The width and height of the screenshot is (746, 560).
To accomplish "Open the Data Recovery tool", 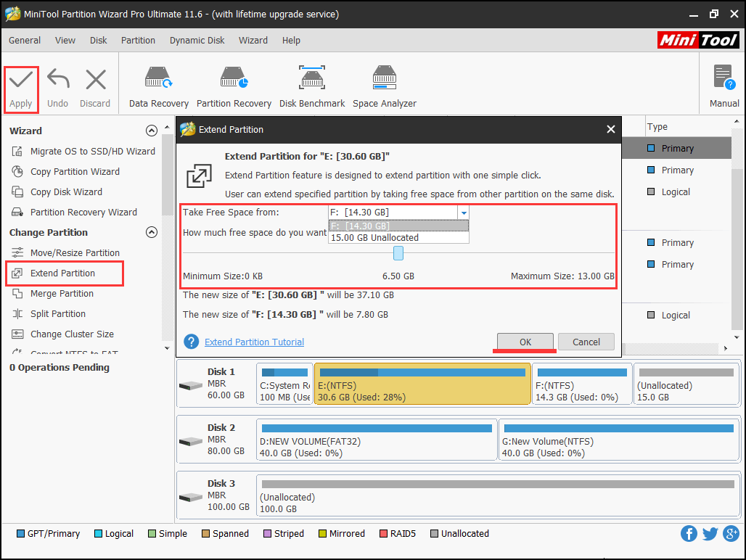I will pyautogui.click(x=158, y=87).
